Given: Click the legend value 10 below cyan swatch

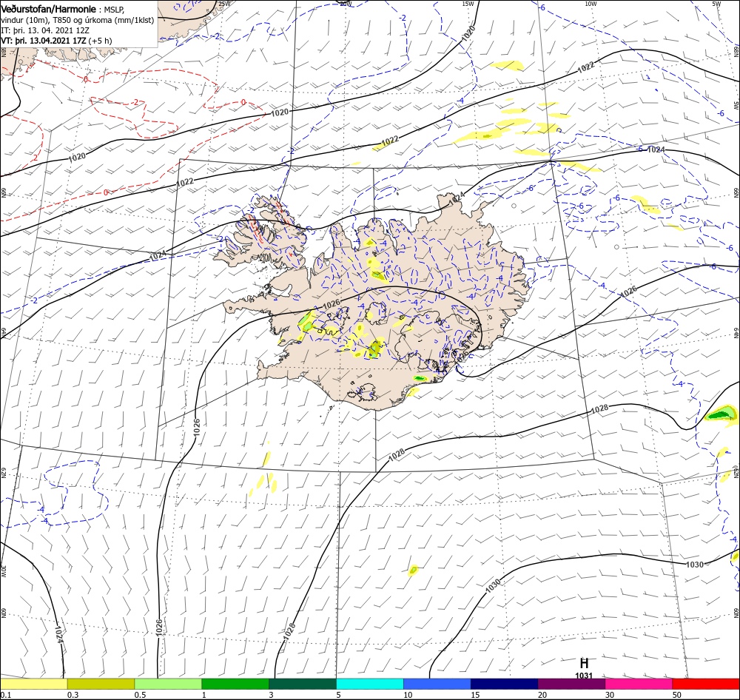Looking at the screenshot, I should coord(408,695).
